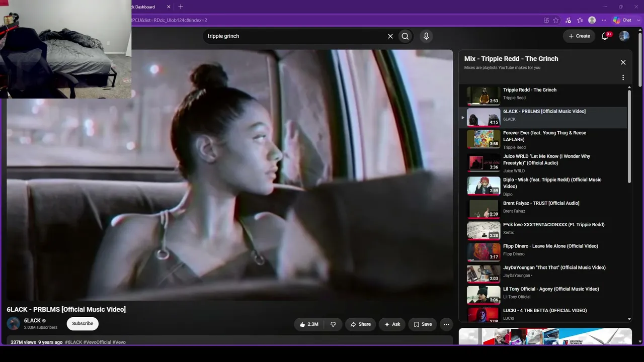This screenshot has height=362, width=644.
Task: Open browser split-screen/apps icon in address bar
Action: point(546,20)
